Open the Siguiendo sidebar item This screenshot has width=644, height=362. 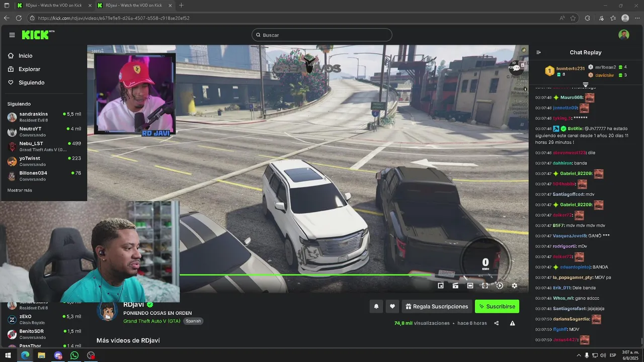tap(31, 82)
